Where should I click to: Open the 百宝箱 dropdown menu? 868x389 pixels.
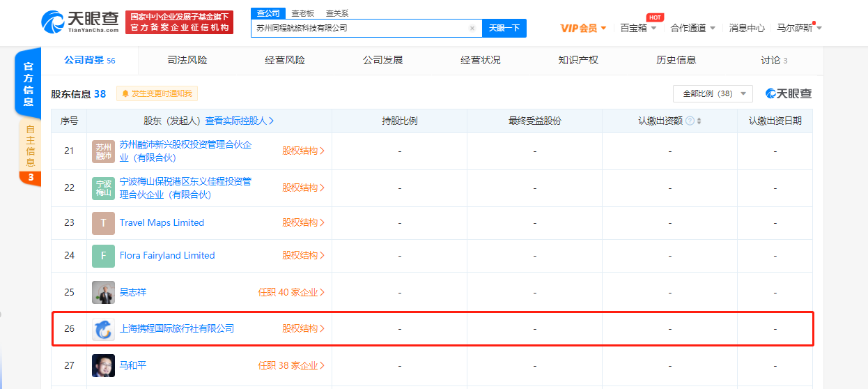(638, 28)
